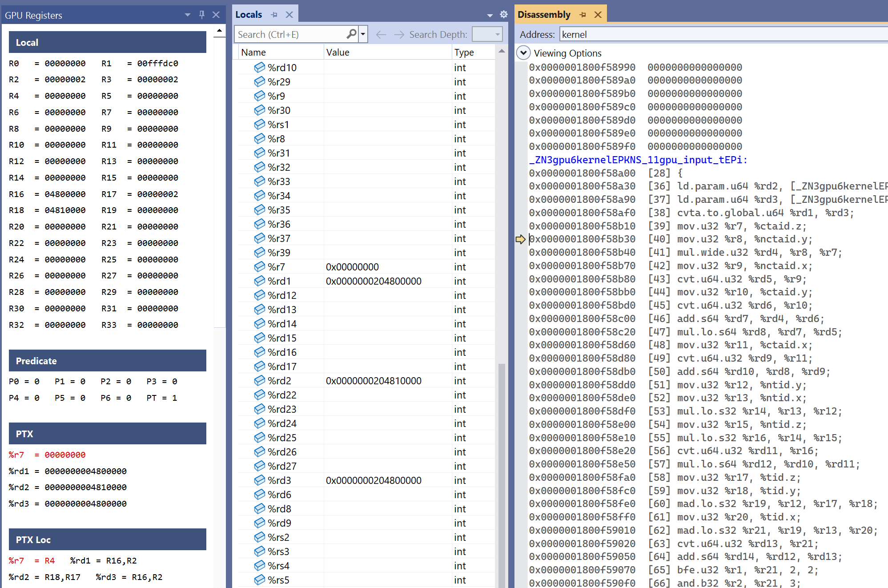The image size is (888, 588).
Task: Click the Locals search field
Action: tap(290, 34)
